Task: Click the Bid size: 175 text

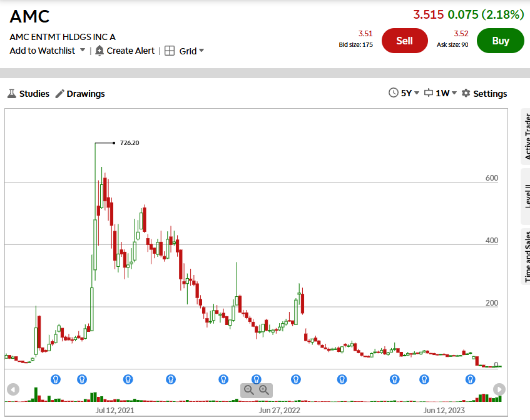Action: (x=356, y=44)
